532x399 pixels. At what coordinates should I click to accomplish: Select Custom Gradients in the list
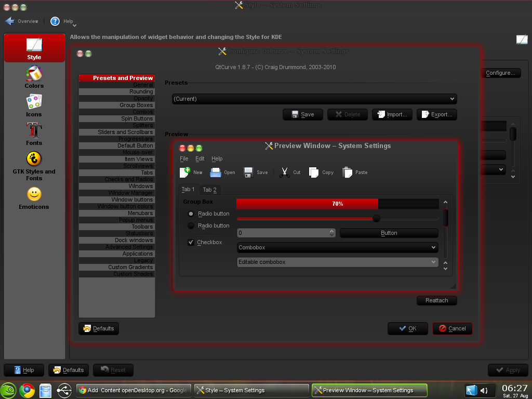(117, 267)
